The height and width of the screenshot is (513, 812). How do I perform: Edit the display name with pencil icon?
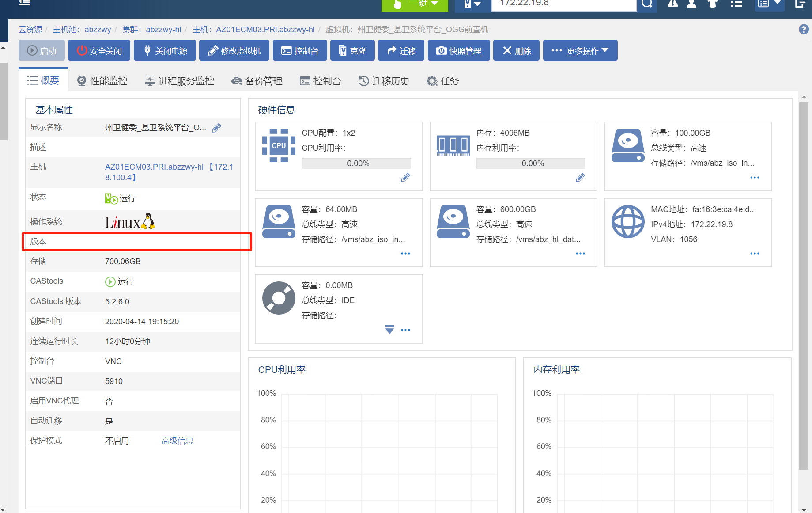pyautogui.click(x=216, y=128)
